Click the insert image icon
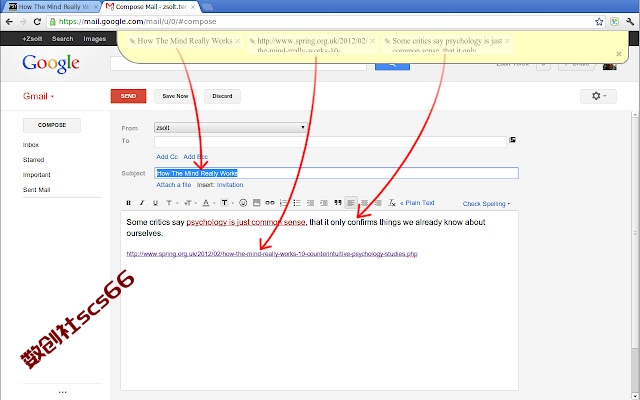The height and width of the screenshot is (400, 640). click(256, 203)
